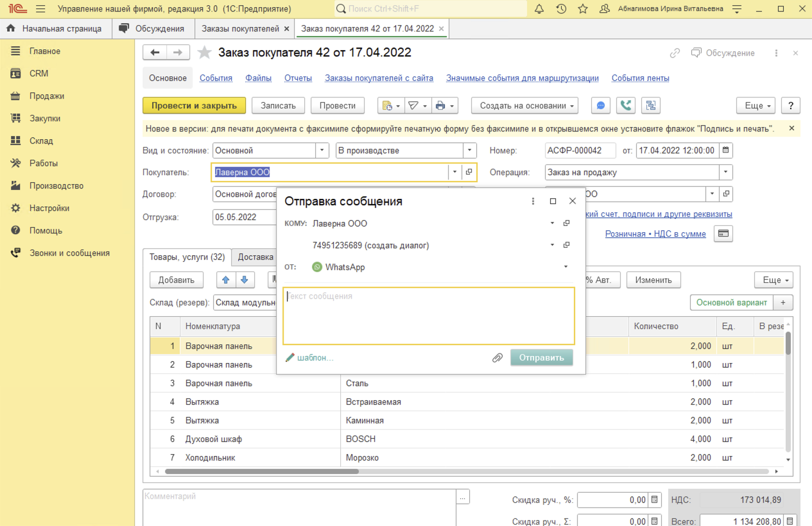Click the blue chat message icon
Viewport: 812px width, 526px height.
pyautogui.click(x=601, y=106)
